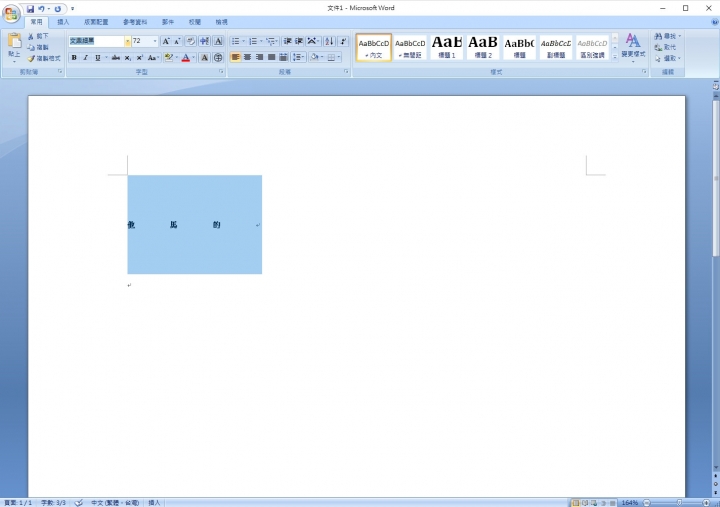Grow font size button
Viewport: 720px width, 507px height.
(166, 41)
